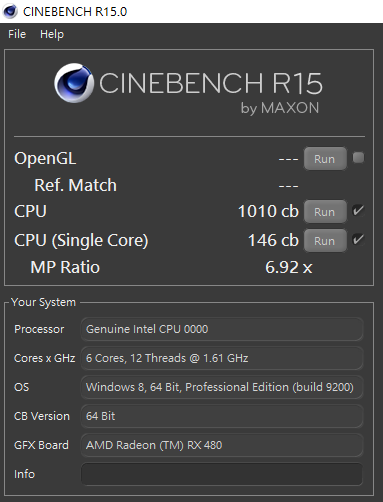
Task: Open the File menu
Action: click(x=17, y=34)
